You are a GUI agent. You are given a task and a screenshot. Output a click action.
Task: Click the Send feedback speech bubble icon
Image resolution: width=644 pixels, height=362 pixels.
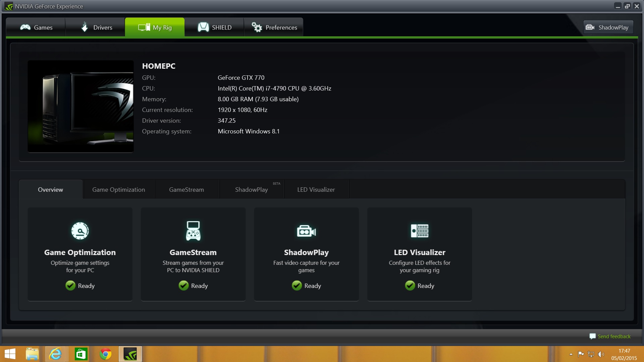592,336
